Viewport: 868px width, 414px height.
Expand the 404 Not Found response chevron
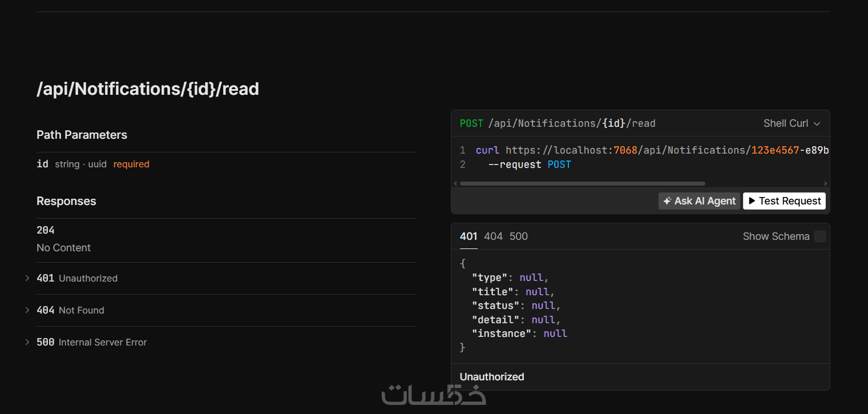(x=27, y=310)
